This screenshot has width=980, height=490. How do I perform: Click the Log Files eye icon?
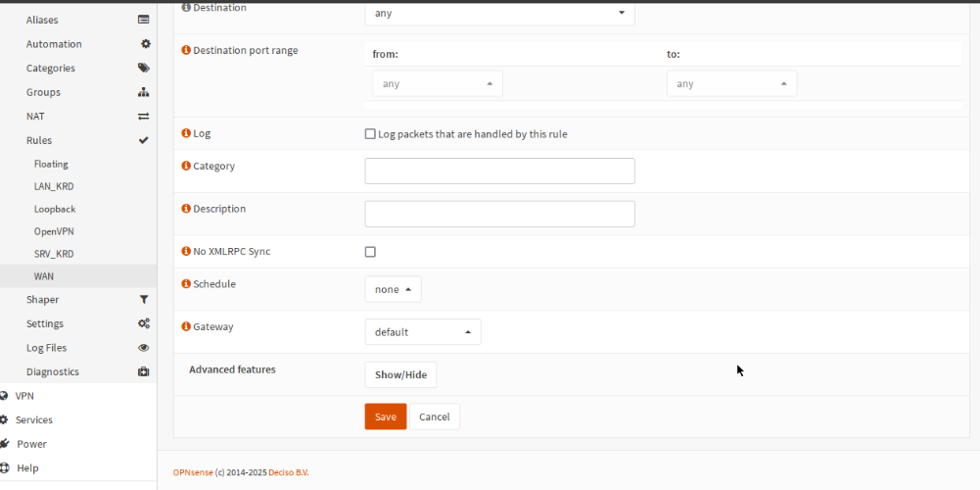pyautogui.click(x=144, y=348)
